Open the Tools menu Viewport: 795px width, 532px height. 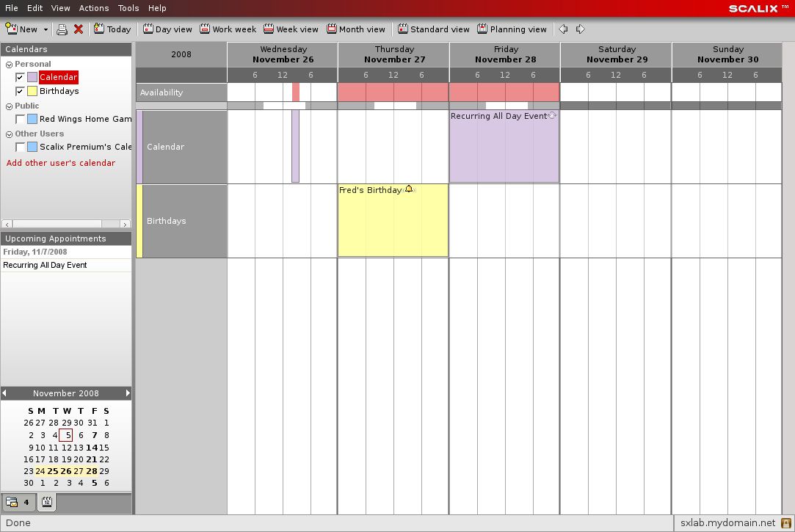(128, 8)
